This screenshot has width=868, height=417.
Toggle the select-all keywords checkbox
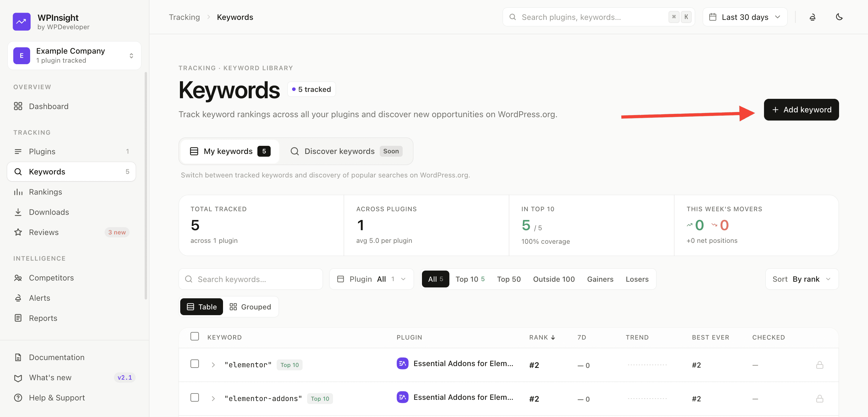coord(195,337)
